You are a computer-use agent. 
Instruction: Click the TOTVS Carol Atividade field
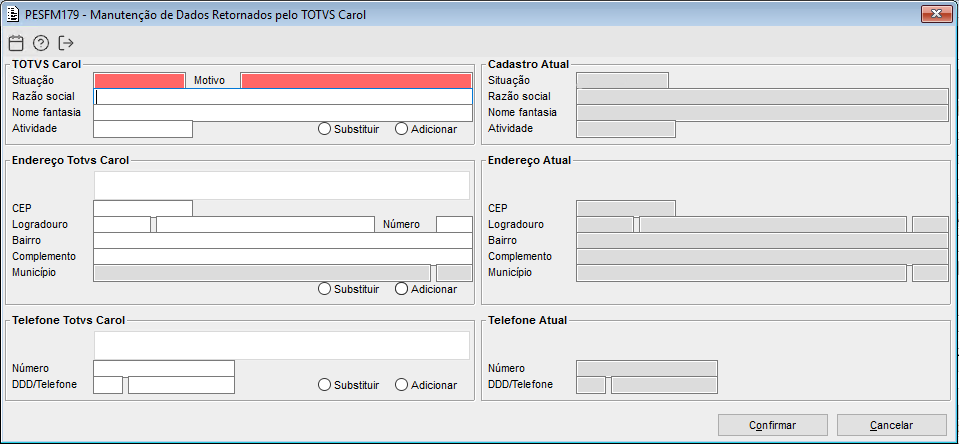tap(143, 129)
